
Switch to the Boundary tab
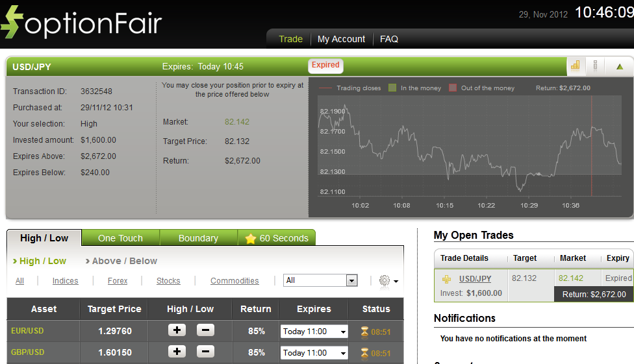pyautogui.click(x=198, y=238)
